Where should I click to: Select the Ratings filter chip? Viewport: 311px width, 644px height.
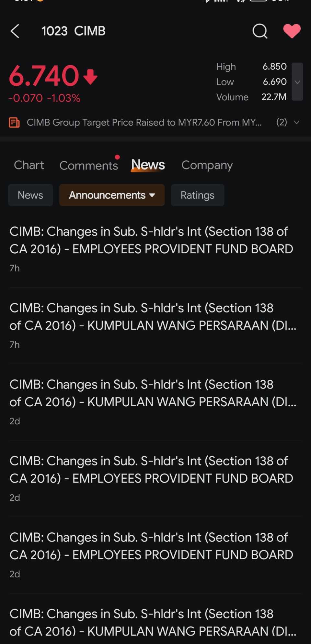tap(197, 195)
